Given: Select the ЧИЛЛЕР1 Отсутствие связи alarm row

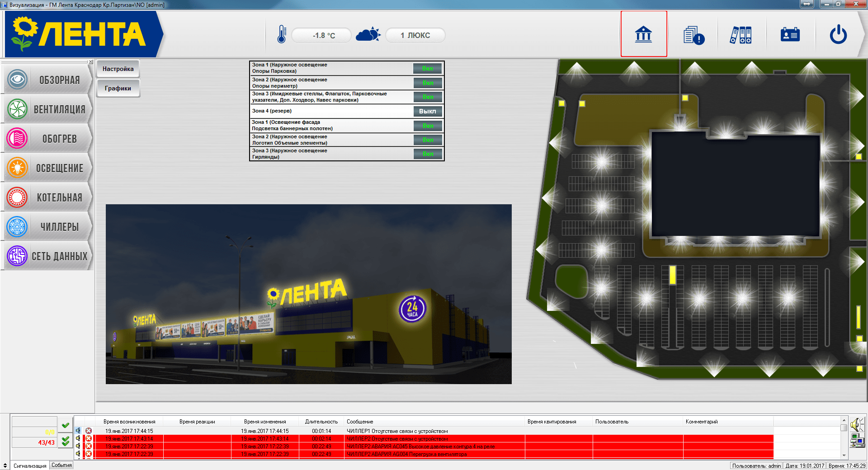Looking at the screenshot, I should pos(424,431).
